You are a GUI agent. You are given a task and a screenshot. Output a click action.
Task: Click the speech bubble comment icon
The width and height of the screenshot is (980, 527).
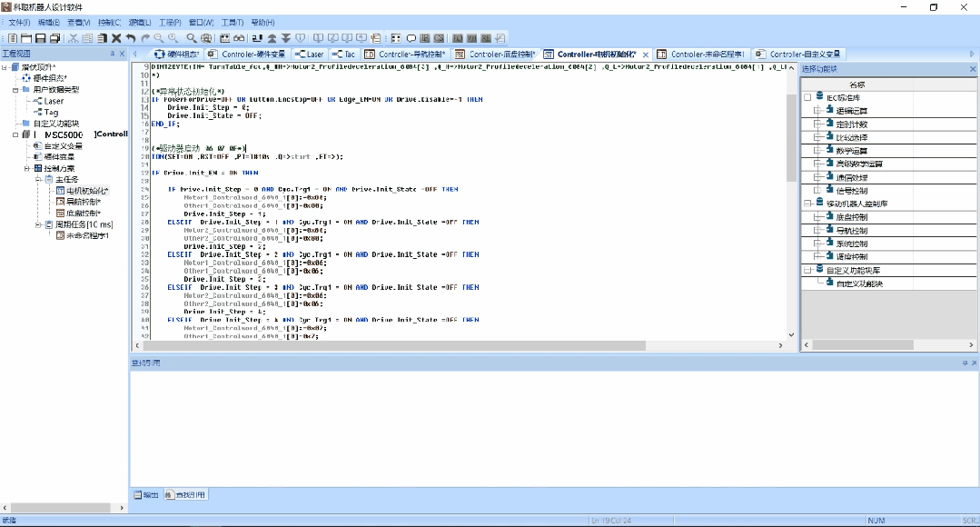[411, 38]
